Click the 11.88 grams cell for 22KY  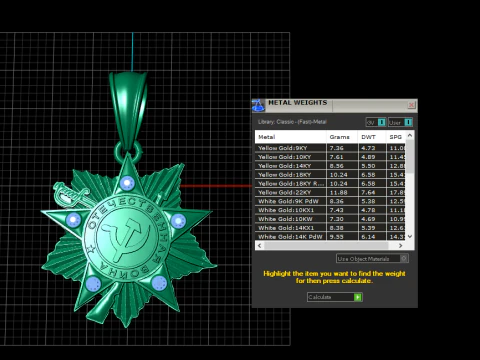pyautogui.click(x=342, y=192)
